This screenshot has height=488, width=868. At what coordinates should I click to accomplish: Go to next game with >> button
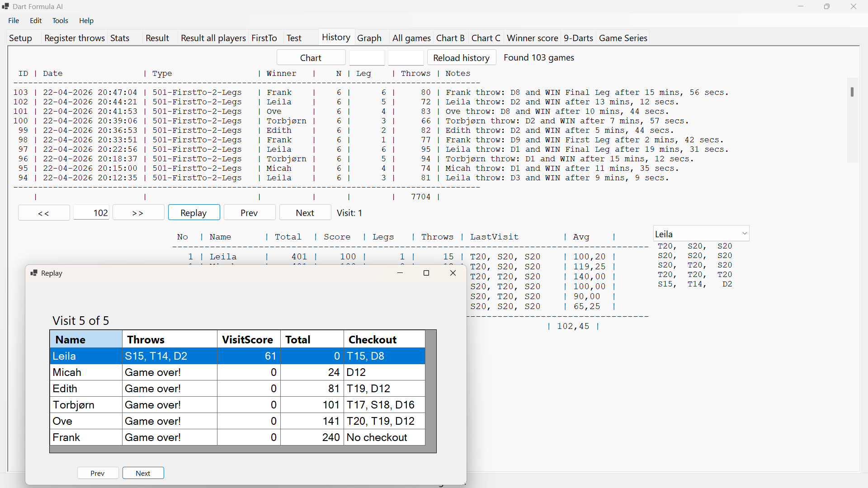click(x=138, y=213)
